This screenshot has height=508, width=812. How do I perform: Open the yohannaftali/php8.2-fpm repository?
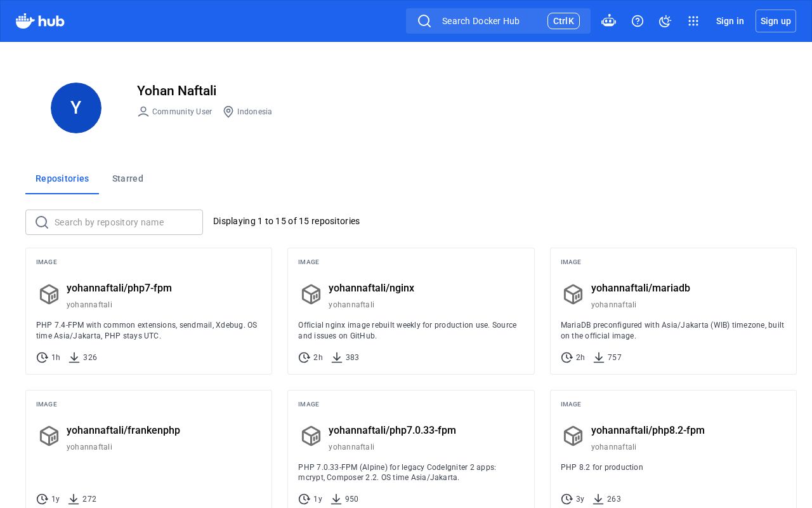(x=648, y=431)
